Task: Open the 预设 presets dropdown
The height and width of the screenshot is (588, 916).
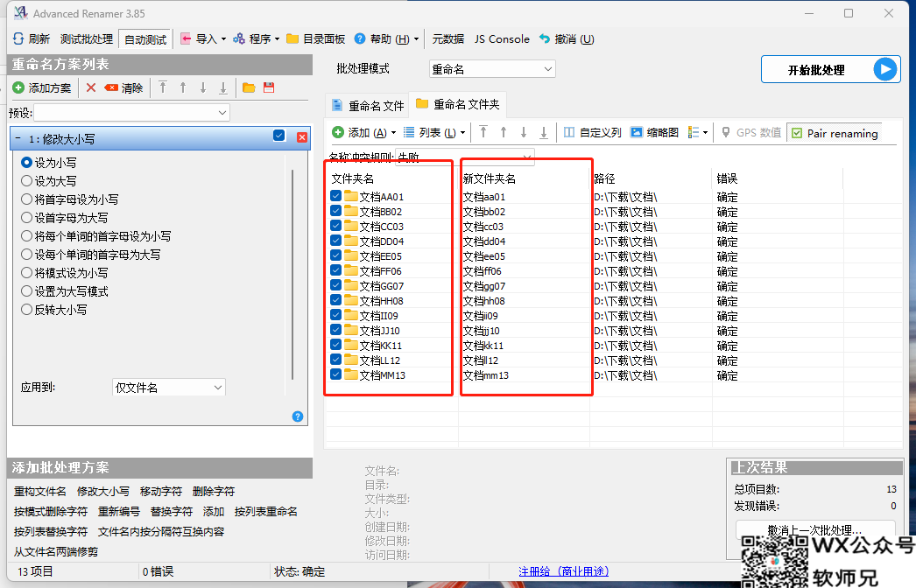Action: coord(132,112)
